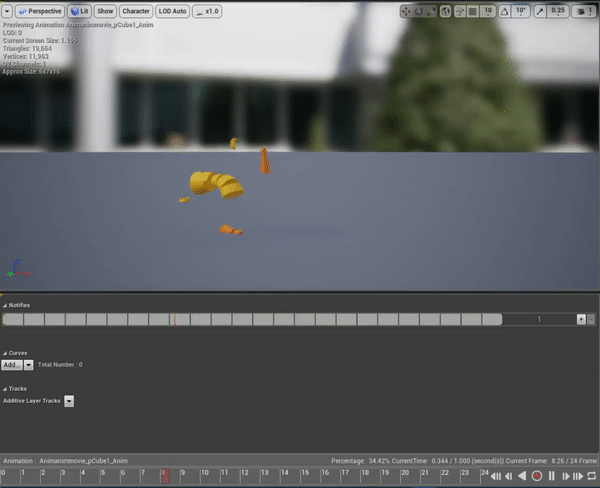Click frame 12 on the timeline
The image size is (600, 488).
coord(245,473)
